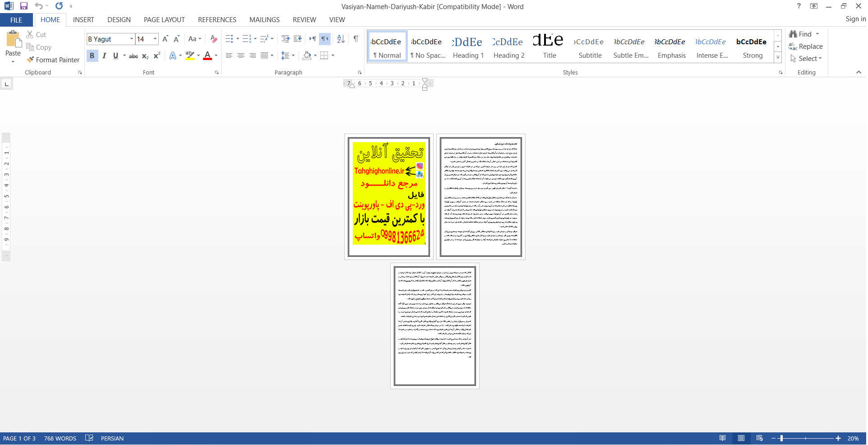Switch to MAILINGS tab
Screen dimensions: 868x445
click(264, 20)
